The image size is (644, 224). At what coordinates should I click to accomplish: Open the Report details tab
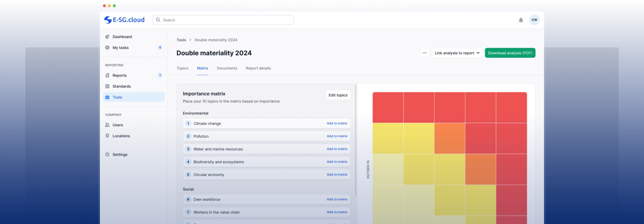pos(258,68)
